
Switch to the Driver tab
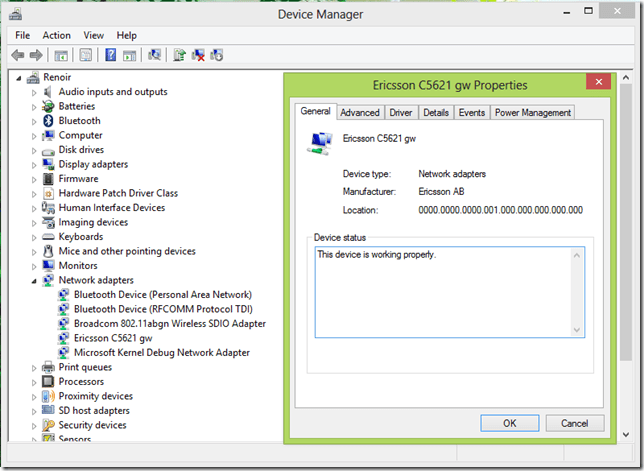(401, 113)
